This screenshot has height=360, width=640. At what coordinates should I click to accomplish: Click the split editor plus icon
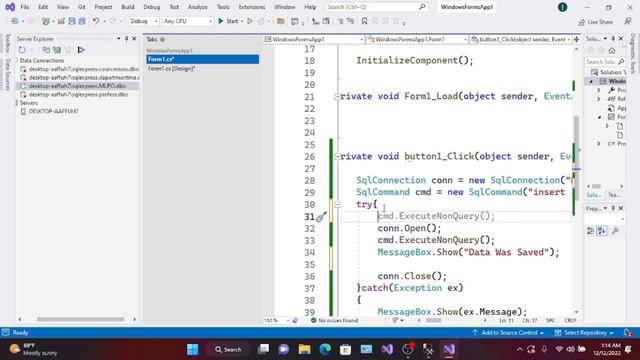[x=576, y=39]
